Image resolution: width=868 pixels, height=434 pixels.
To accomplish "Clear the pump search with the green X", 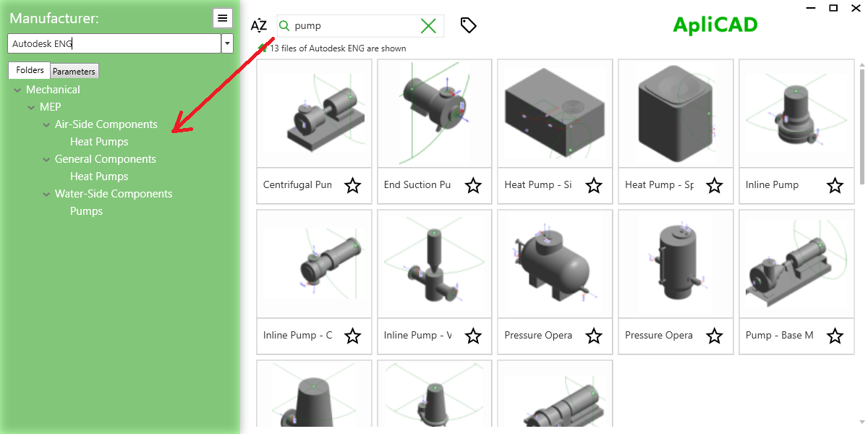I will [x=428, y=25].
